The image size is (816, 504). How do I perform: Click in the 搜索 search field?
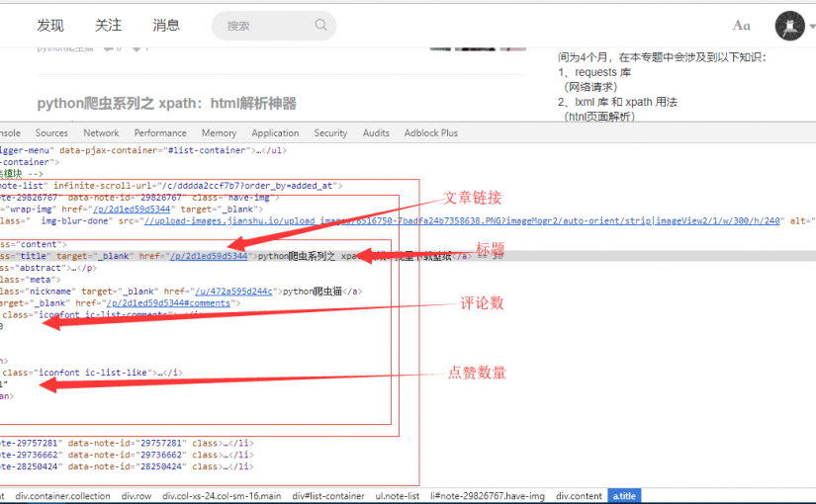point(267,26)
